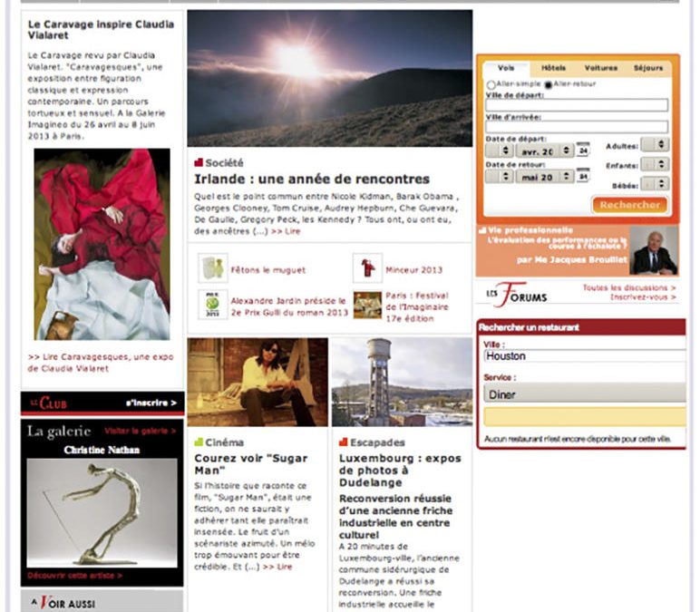
Task: Click the Minceur 2013 thumbnail icon
Action: [x=367, y=267]
